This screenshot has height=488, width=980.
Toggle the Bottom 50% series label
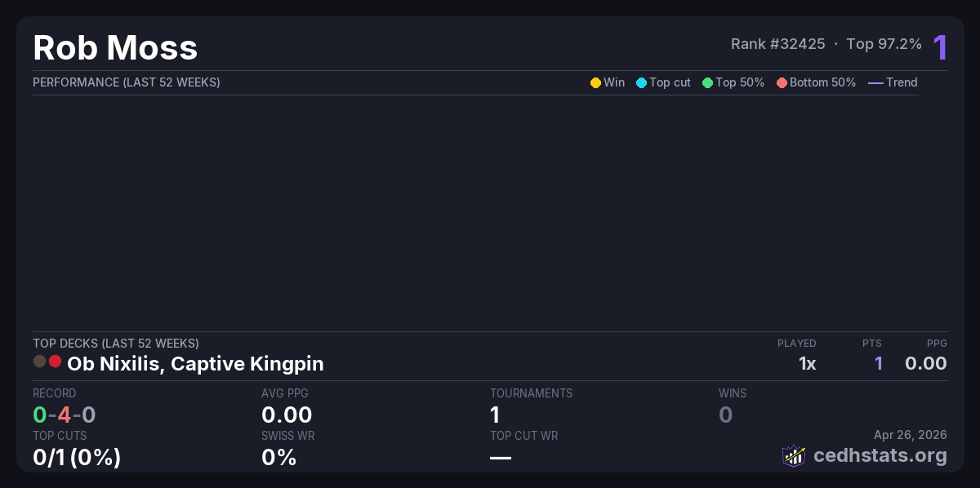[822, 82]
